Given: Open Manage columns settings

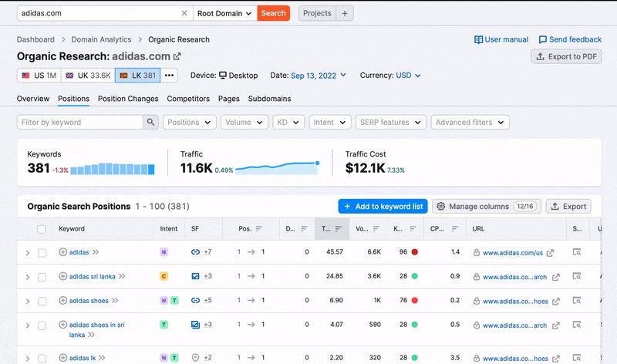Looking at the screenshot, I should pos(487,207).
